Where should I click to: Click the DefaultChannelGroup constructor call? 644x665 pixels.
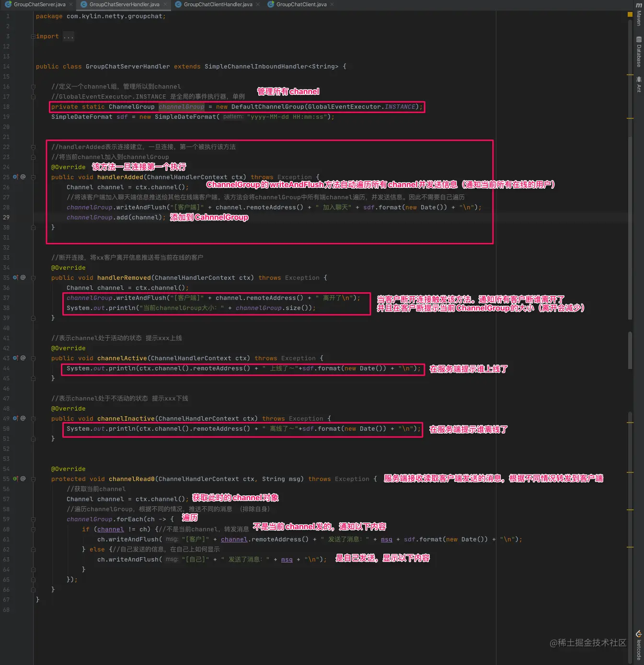pyautogui.click(x=268, y=107)
